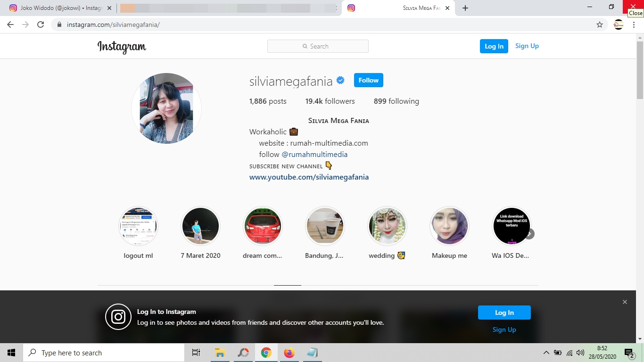Open the 'dream com...' red car highlight

pos(263,226)
